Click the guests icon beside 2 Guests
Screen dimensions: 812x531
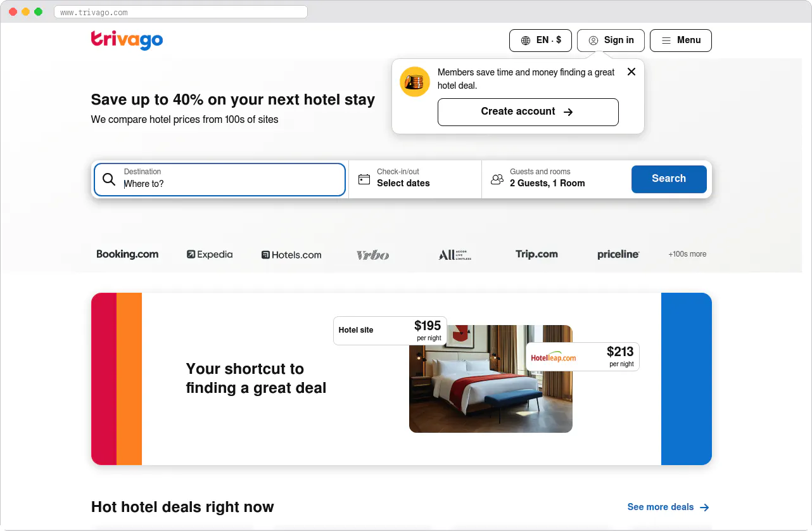click(497, 179)
